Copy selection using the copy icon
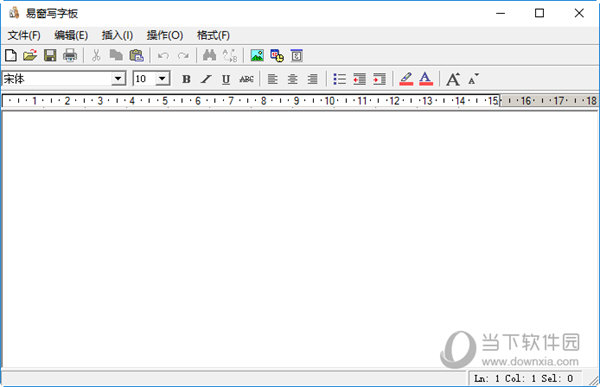This screenshot has height=387, width=600. click(116, 56)
